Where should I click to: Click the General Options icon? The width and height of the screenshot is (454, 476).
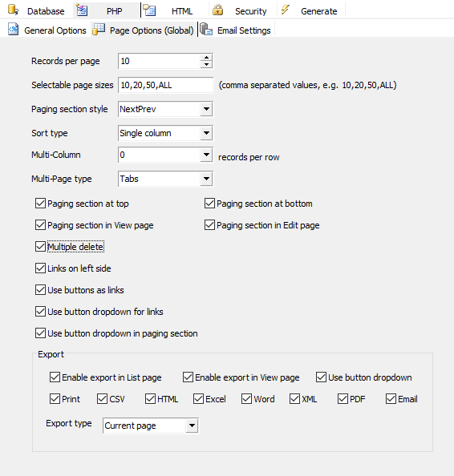pyautogui.click(x=13, y=30)
